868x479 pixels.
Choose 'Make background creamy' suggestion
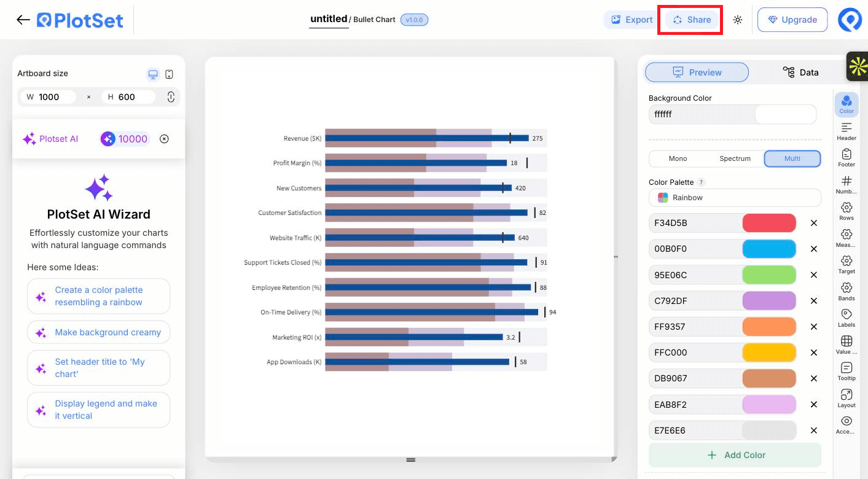[99, 332]
